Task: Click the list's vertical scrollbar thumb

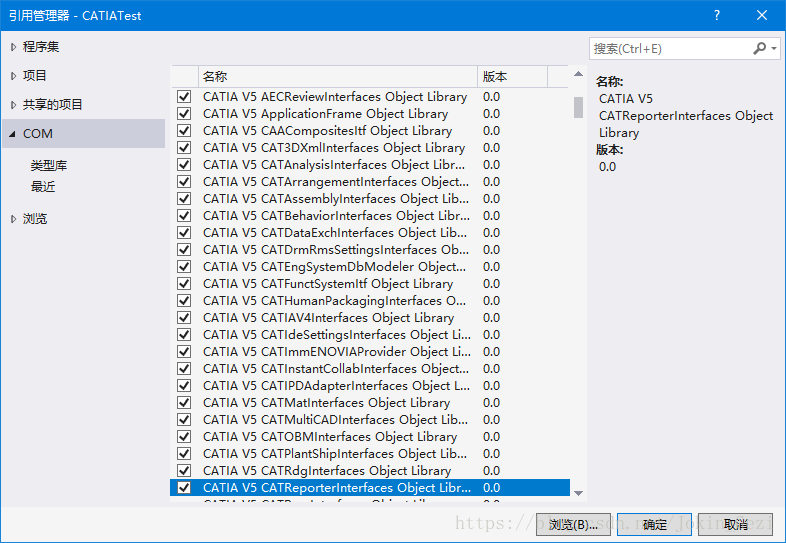Action: click(x=578, y=107)
